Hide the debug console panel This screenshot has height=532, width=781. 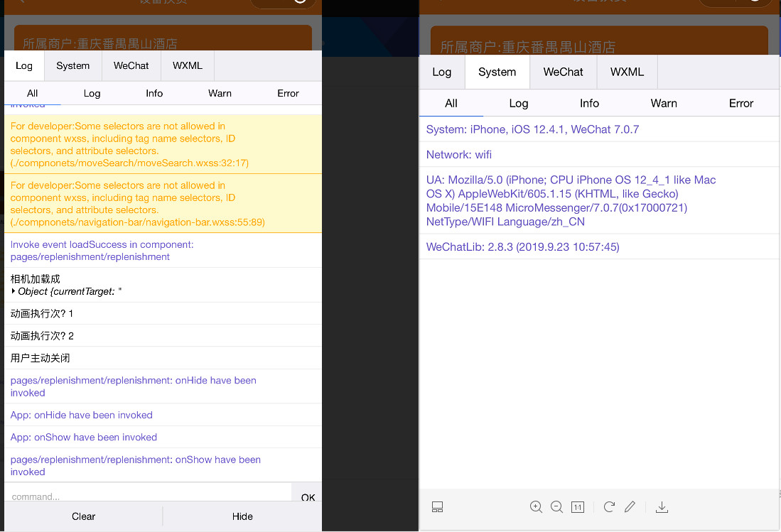[x=242, y=516]
